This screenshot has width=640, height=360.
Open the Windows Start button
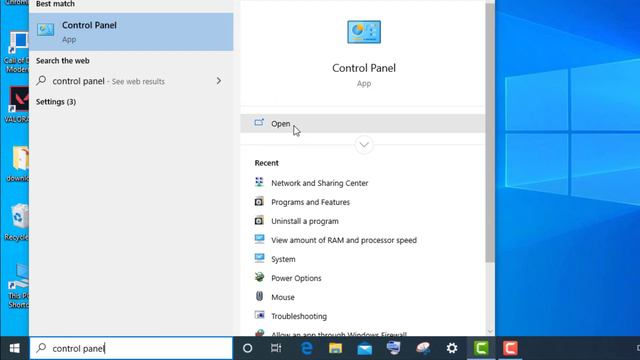coord(14,348)
